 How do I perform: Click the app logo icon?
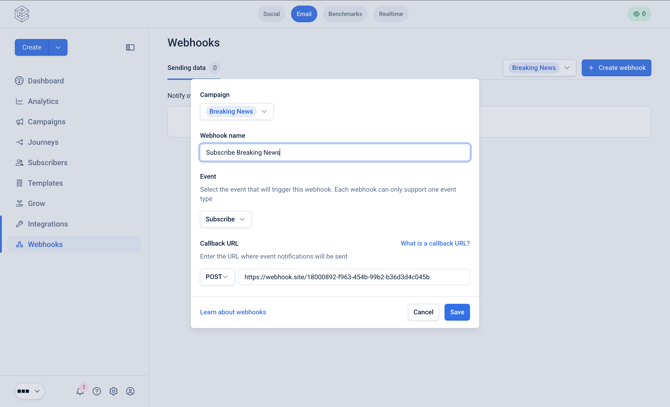(22, 14)
